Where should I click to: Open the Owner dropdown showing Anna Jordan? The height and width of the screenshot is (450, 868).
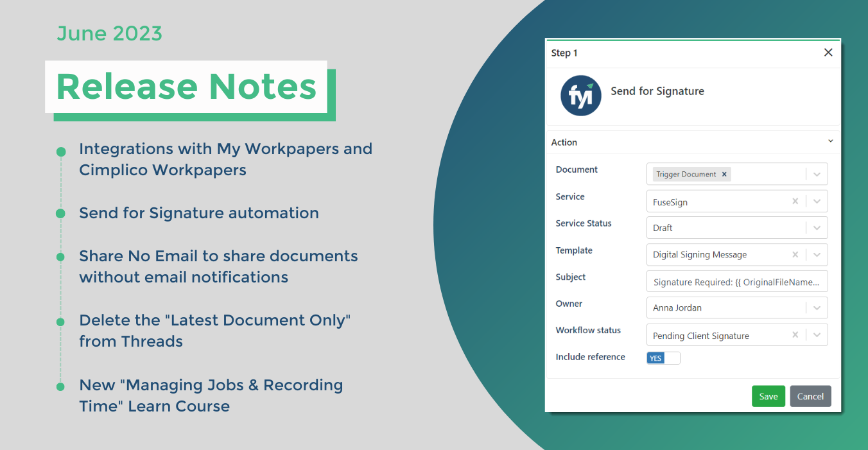(x=818, y=307)
